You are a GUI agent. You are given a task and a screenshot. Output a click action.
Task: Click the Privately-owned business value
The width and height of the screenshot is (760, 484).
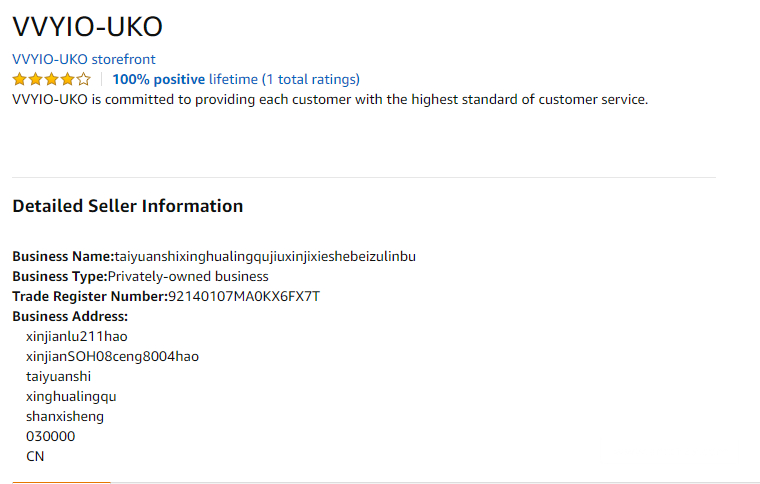(x=188, y=276)
